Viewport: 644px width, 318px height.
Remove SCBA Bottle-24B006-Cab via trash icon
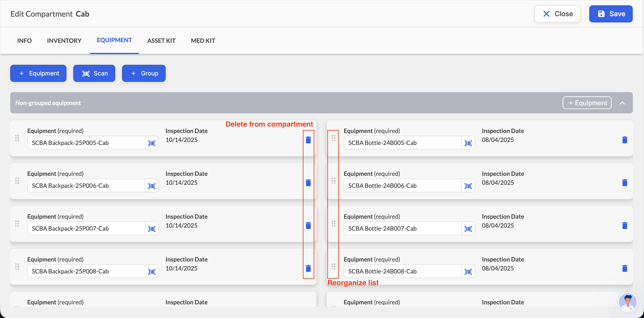point(624,183)
